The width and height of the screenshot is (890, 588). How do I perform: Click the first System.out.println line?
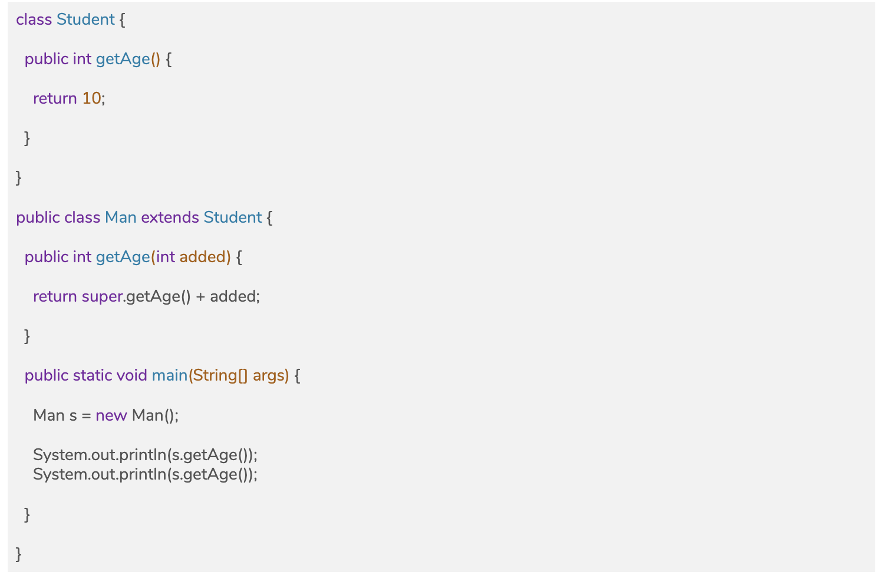[x=145, y=455]
